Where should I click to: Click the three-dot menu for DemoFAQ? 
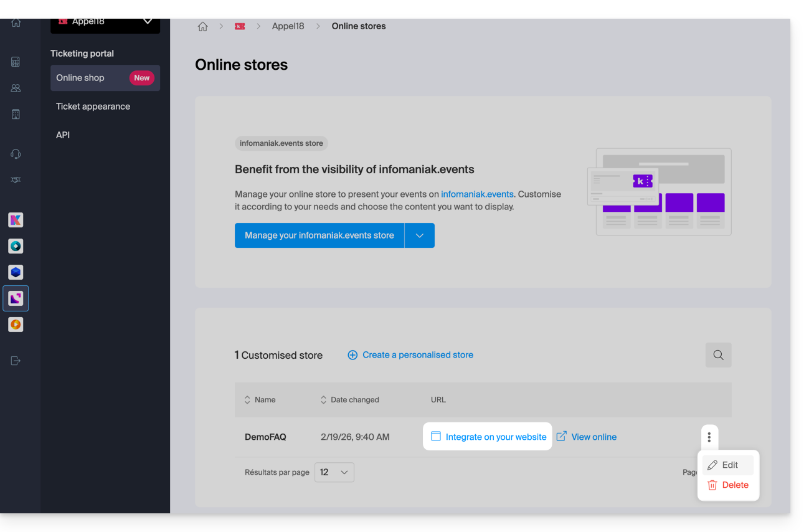click(709, 437)
